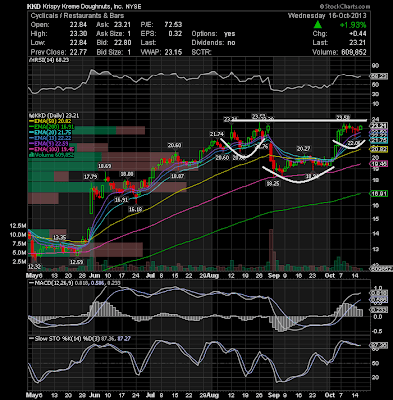Click the Volume 609,852 value in header

coord(353,52)
